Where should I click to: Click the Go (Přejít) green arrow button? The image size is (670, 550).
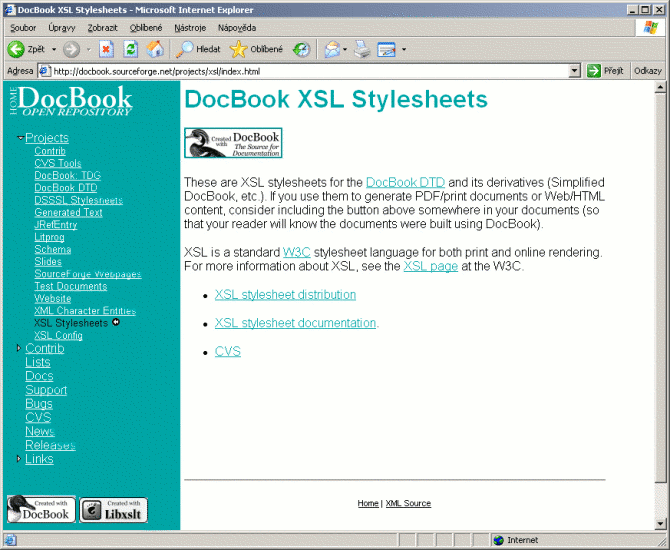[594, 71]
